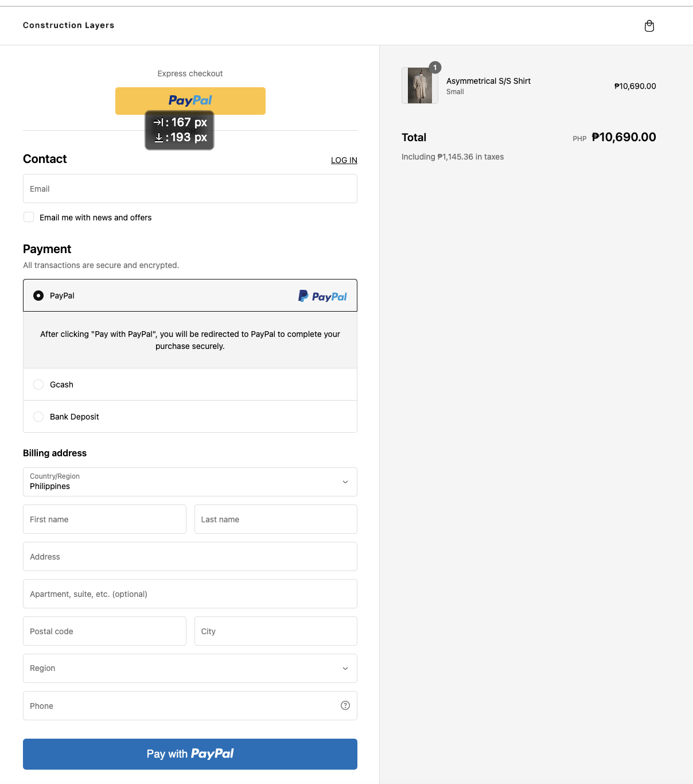Click the First name field
Viewport: 693px width, 784px height.
104,519
